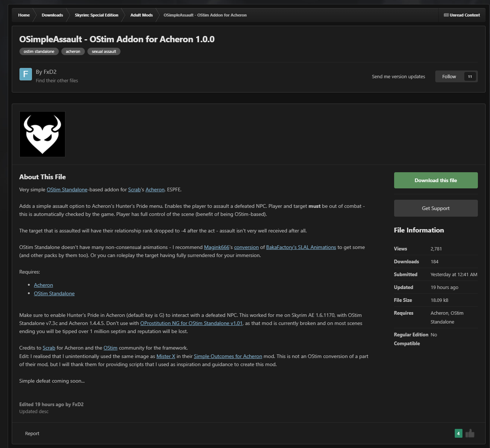Viewport: 490px width, 448px height.
Task: Open Unread Content
Action: [462, 15]
